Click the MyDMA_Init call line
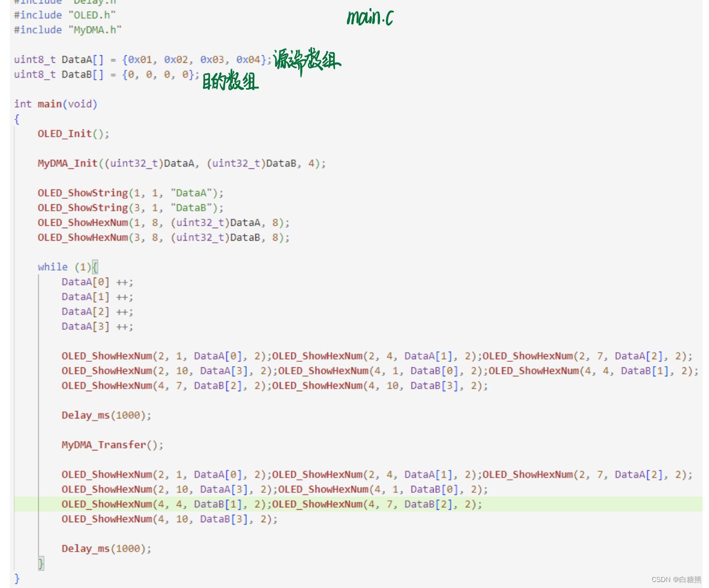709x588 pixels. pos(182,163)
